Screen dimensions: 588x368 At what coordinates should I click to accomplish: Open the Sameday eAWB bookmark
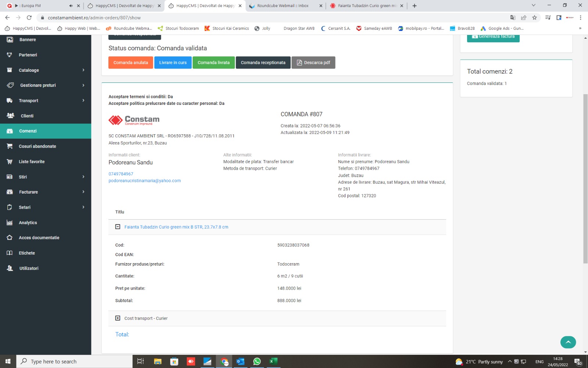pos(374,28)
